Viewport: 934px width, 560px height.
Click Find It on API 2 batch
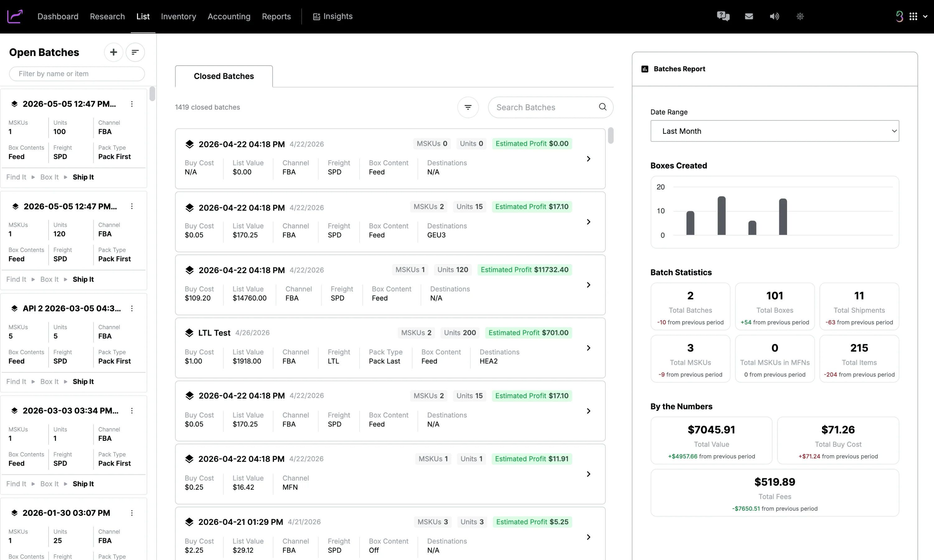point(16,381)
